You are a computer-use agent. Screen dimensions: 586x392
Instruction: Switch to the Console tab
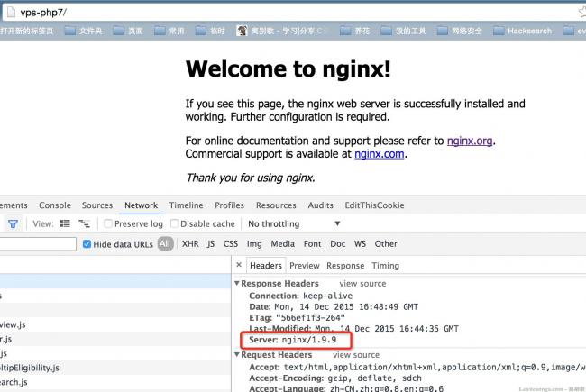54,205
